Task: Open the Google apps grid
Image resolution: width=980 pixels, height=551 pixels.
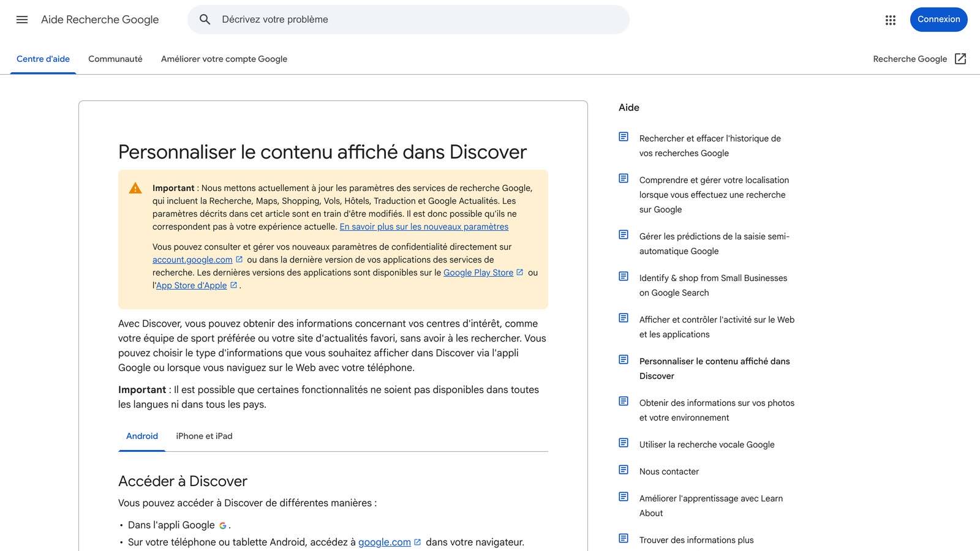Action: pos(891,20)
